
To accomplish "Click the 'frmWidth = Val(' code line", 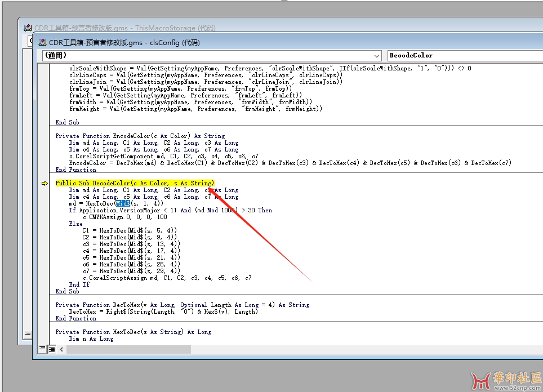I will point(190,102).
